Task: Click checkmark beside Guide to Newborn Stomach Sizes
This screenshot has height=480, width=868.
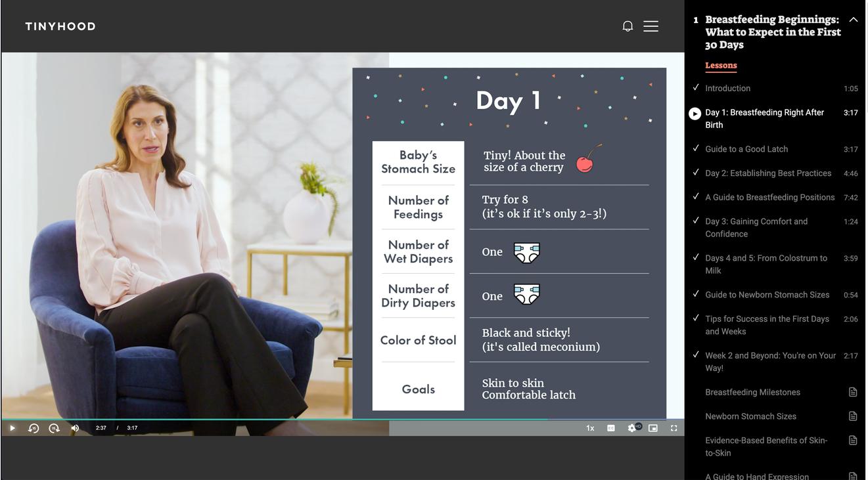Action: (695, 294)
